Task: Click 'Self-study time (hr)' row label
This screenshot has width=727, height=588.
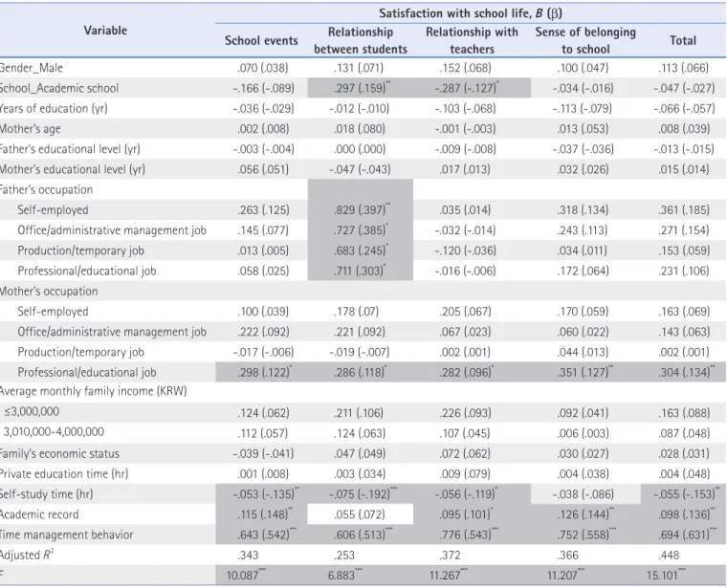Action: coord(46,494)
